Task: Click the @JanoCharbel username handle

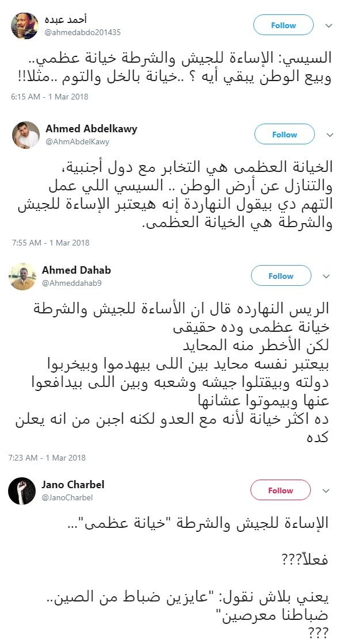Action: tap(67, 497)
